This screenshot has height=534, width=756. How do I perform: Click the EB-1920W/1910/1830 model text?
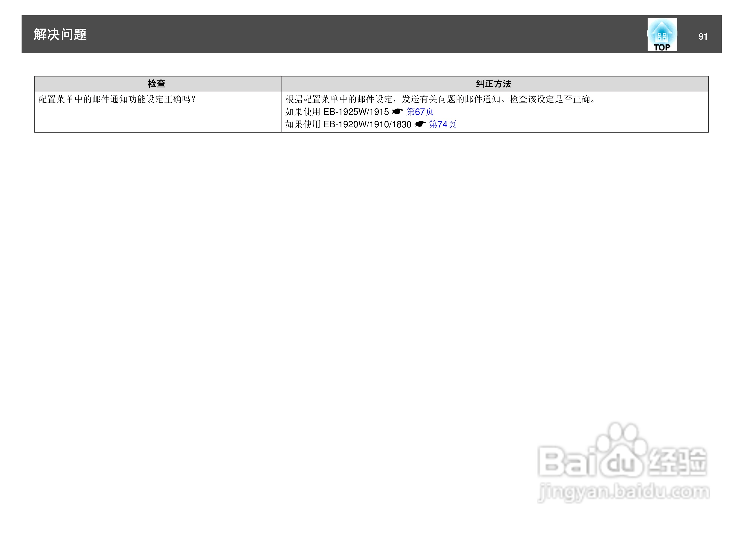pos(367,124)
